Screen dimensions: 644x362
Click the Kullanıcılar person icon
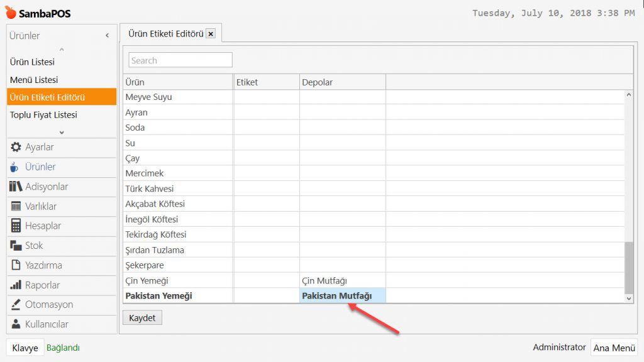(16, 324)
